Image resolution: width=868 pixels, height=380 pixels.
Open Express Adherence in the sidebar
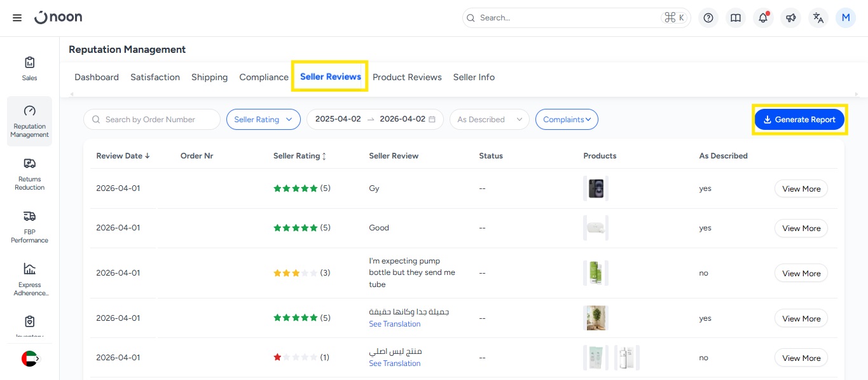[x=29, y=279]
